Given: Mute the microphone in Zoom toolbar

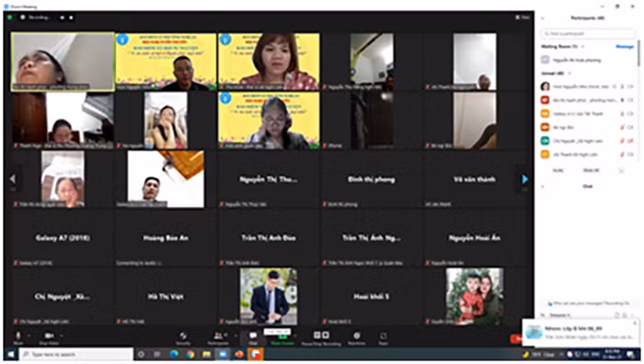Looking at the screenshot, I should pos(18,337).
